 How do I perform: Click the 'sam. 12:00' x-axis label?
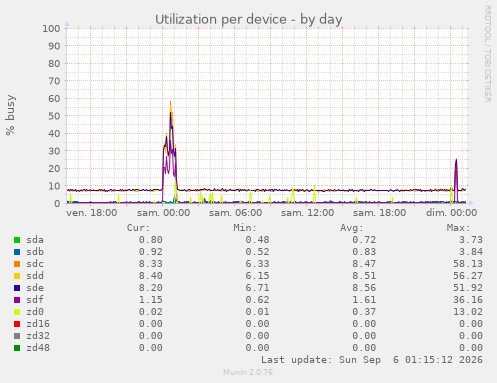pyautogui.click(x=308, y=213)
